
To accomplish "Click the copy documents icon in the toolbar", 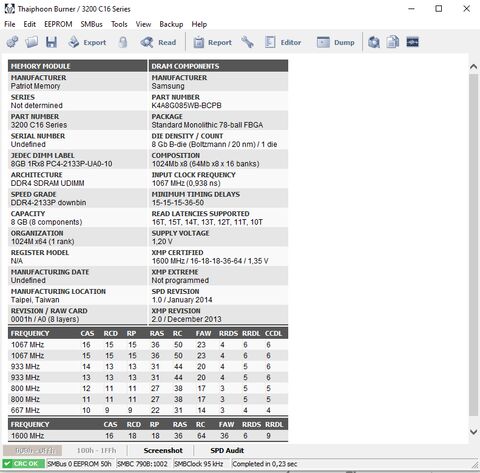I will 393,42.
